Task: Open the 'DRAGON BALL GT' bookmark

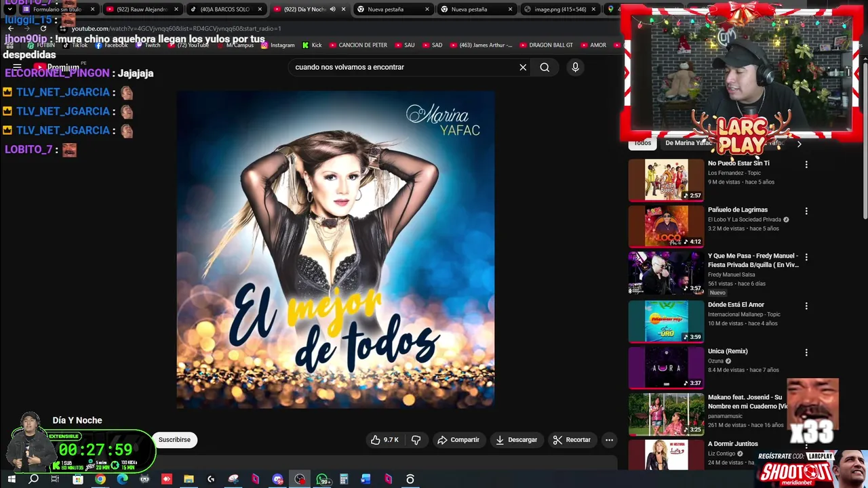Action: (x=547, y=45)
